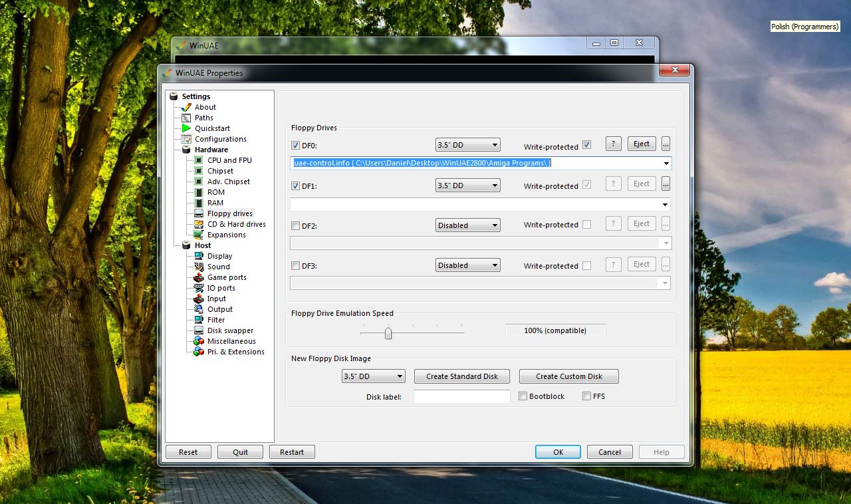851x504 pixels.
Task: Click the Miscellaneous colored balls icon
Action: point(199,341)
